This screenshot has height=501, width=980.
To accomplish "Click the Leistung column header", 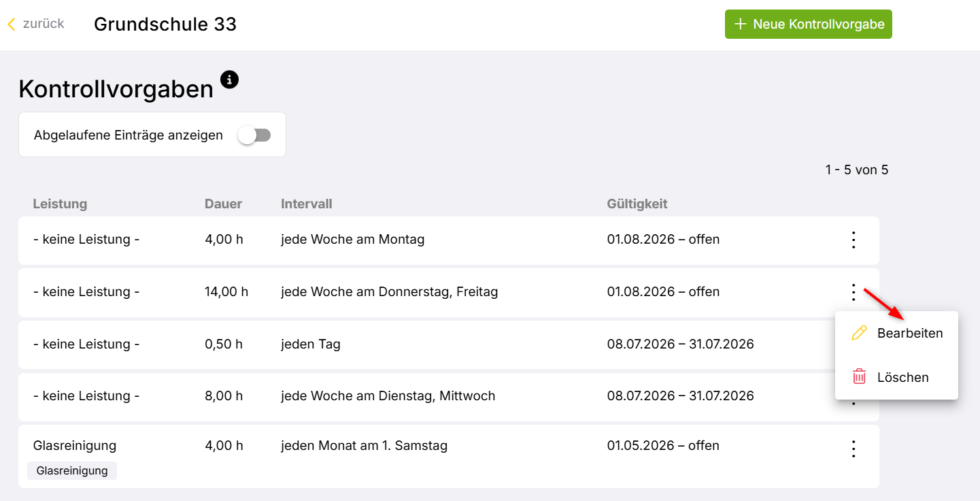I will [60, 204].
